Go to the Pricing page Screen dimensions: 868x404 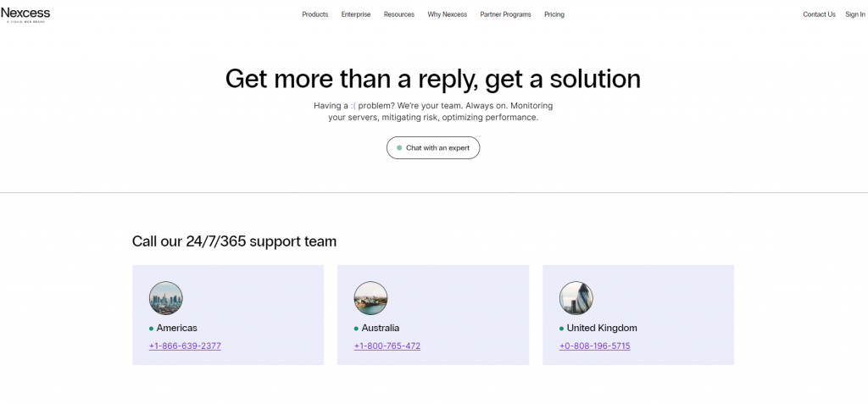coord(554,14)
